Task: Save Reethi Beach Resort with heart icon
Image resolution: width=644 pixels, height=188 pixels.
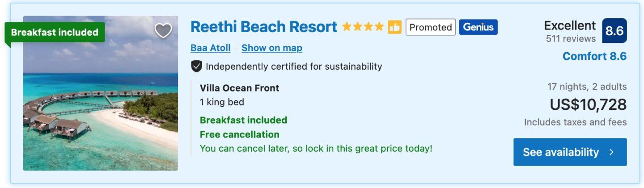Action: (x=163, y=30)
